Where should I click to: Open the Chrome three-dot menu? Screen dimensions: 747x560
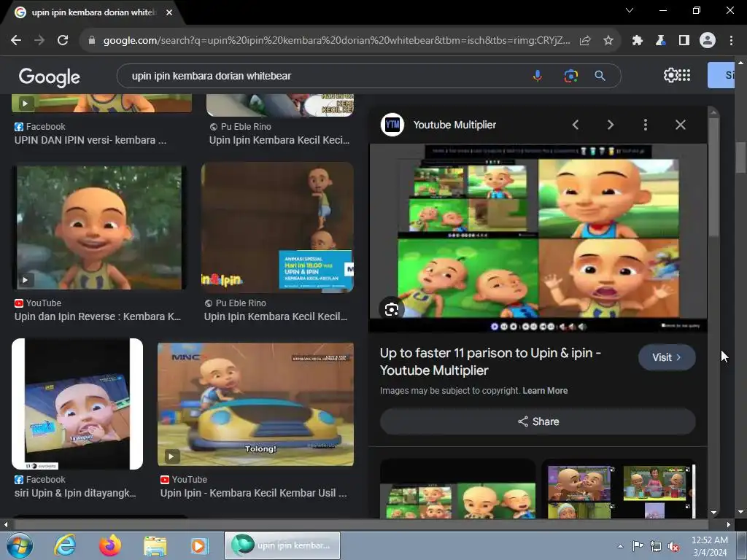tap(731, 41)
